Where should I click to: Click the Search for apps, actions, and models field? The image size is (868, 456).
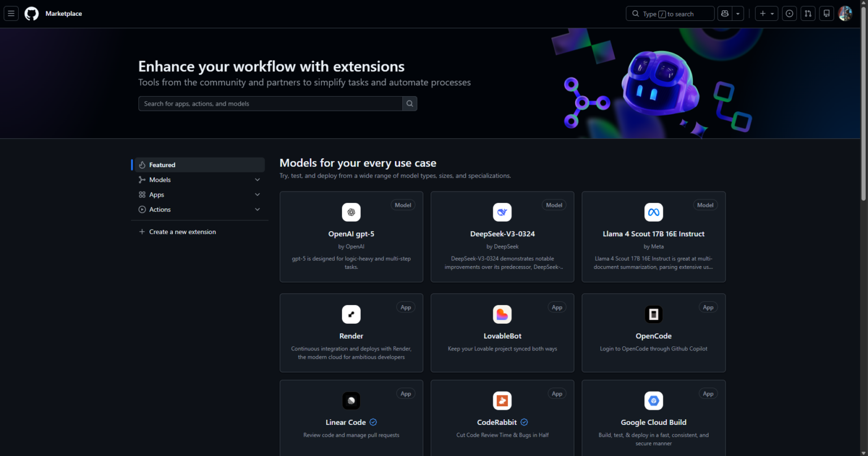click(271, 103)
